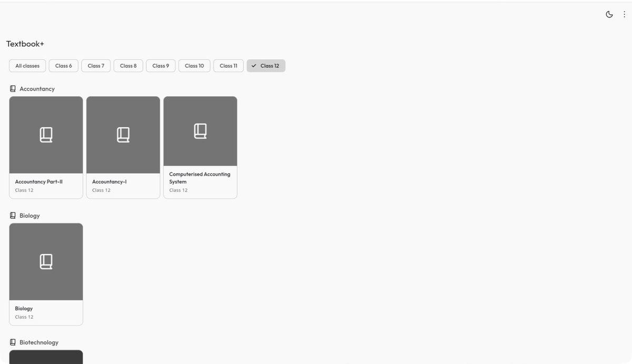Click the Computerised Accounting System title
The image size is (632, 364).
tap(200, 178)
